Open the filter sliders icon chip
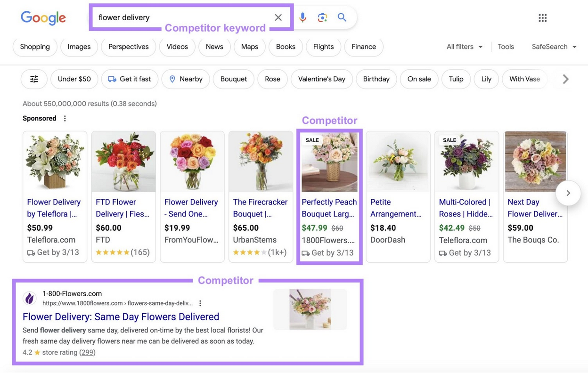This screenshot has width=588, height=373. click(x=34, y=79)
